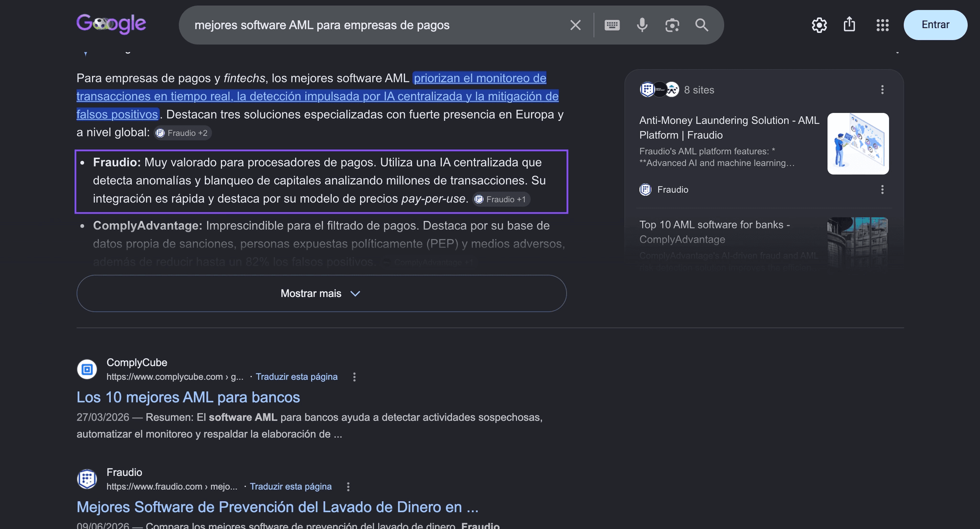Viewport: 980px width, 529px height.
Task: Click the Fraudio logo in source panel
Action: pos(646,190)
